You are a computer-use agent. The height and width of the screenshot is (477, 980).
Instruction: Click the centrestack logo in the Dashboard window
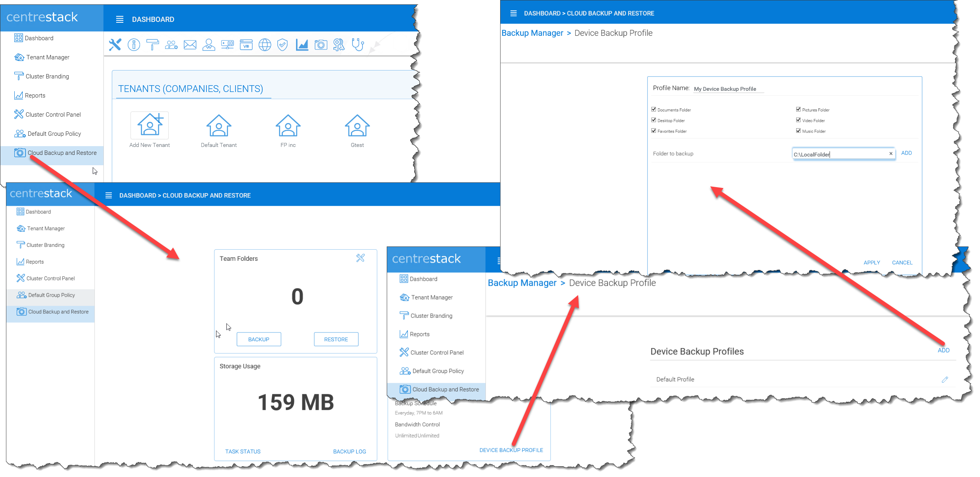[42, 17]
